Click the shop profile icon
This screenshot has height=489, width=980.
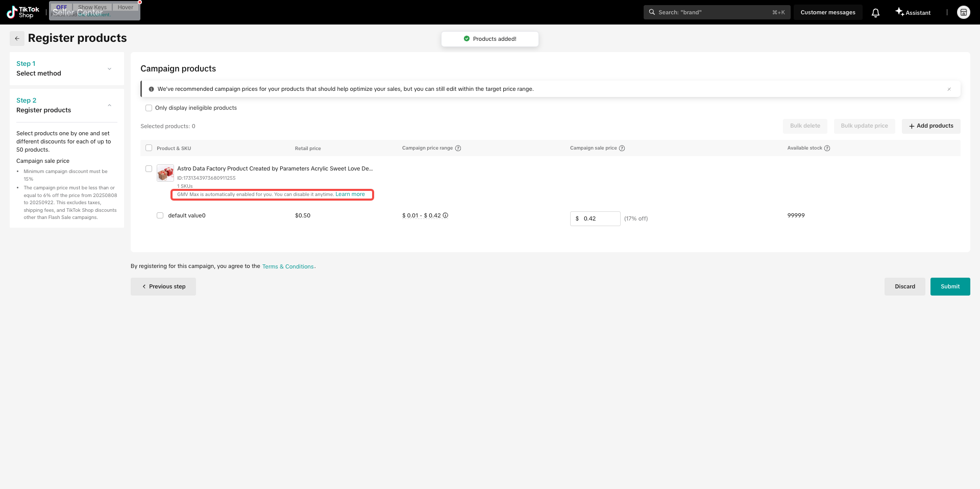point(963,12)
